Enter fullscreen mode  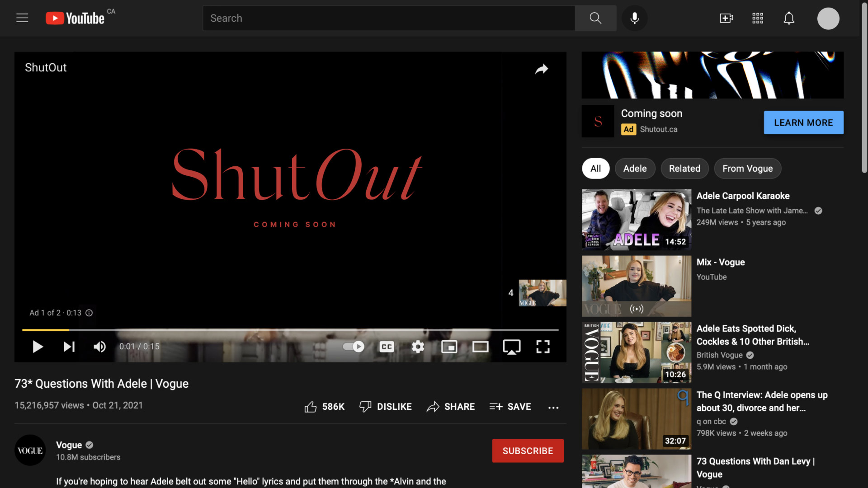543,347
